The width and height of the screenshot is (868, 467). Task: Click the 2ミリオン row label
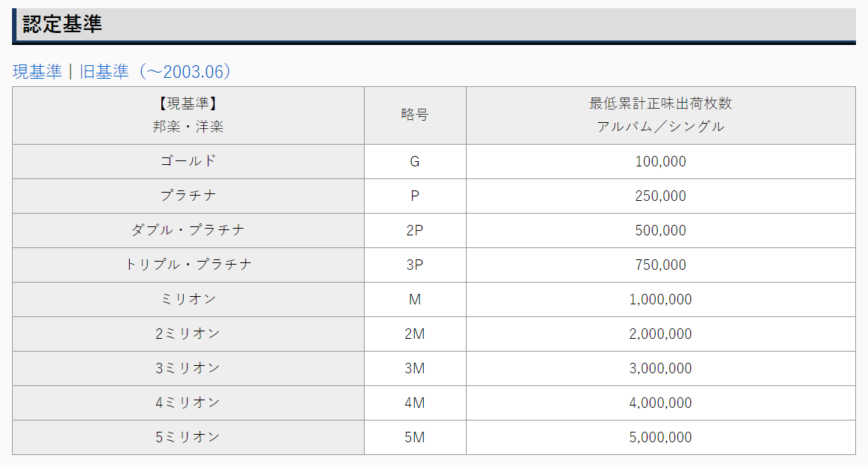click(188, 334)
